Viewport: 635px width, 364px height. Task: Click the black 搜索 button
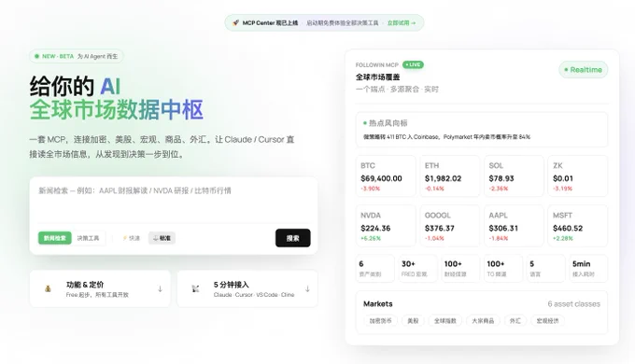(293, 238)
